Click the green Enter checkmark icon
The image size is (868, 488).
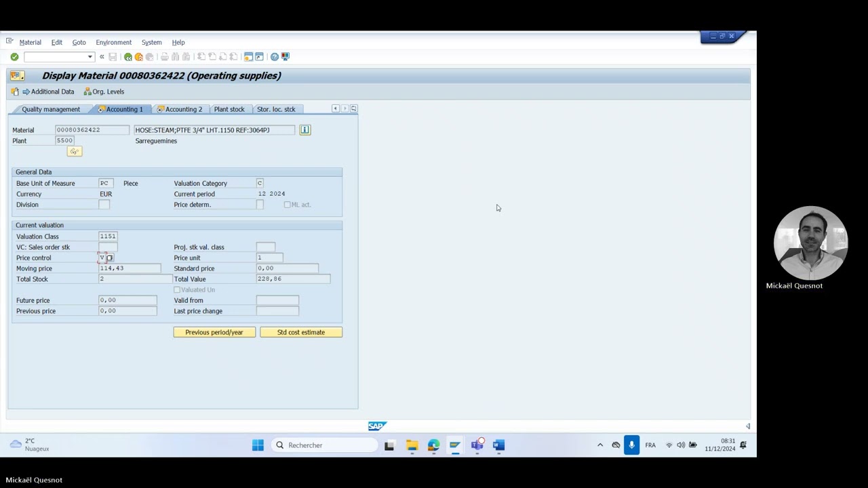click(x=14, y=57)
